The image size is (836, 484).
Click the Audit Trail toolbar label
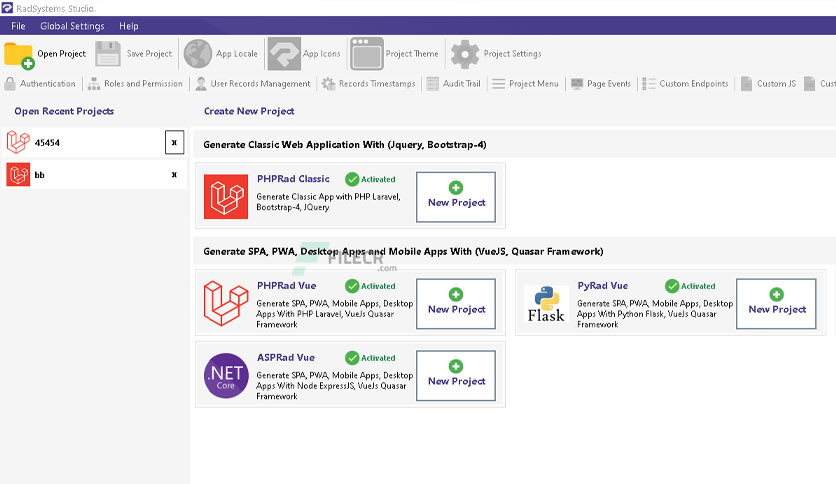point(462,84)
